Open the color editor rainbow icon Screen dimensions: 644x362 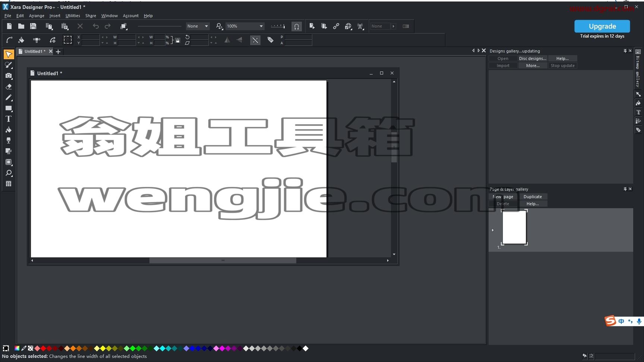tap(17, 348)
